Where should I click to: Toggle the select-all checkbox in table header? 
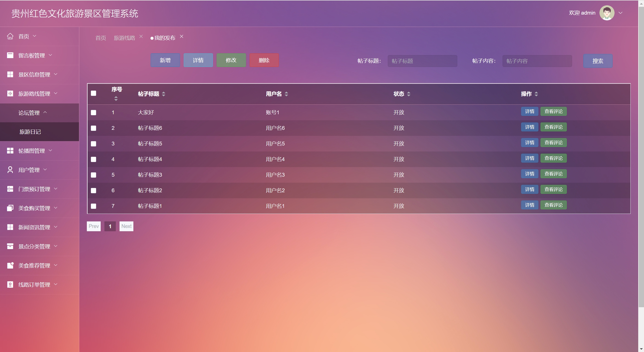93,93
